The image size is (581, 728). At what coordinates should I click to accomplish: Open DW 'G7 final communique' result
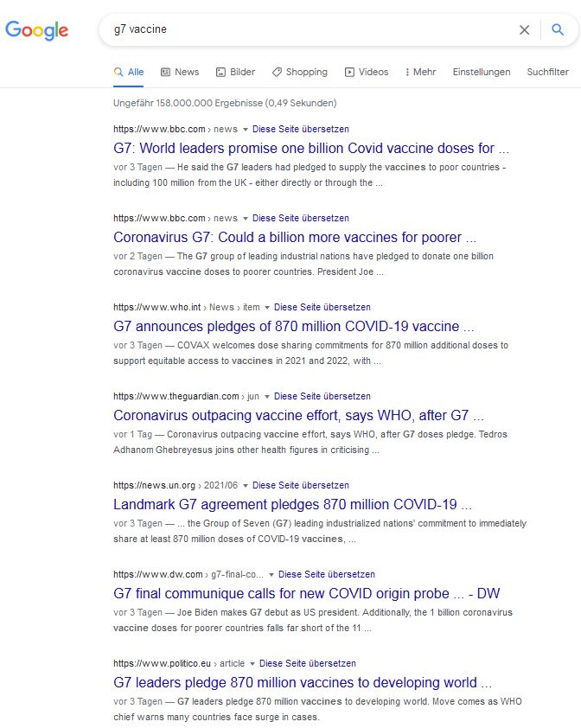[x=306, y=593]
